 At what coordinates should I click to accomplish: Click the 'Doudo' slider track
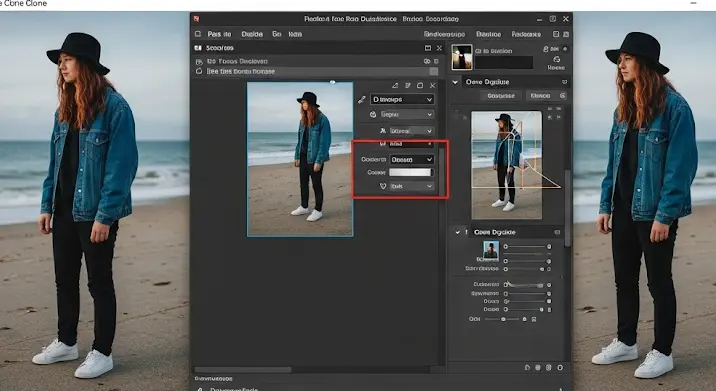click(x=524, y=310)
